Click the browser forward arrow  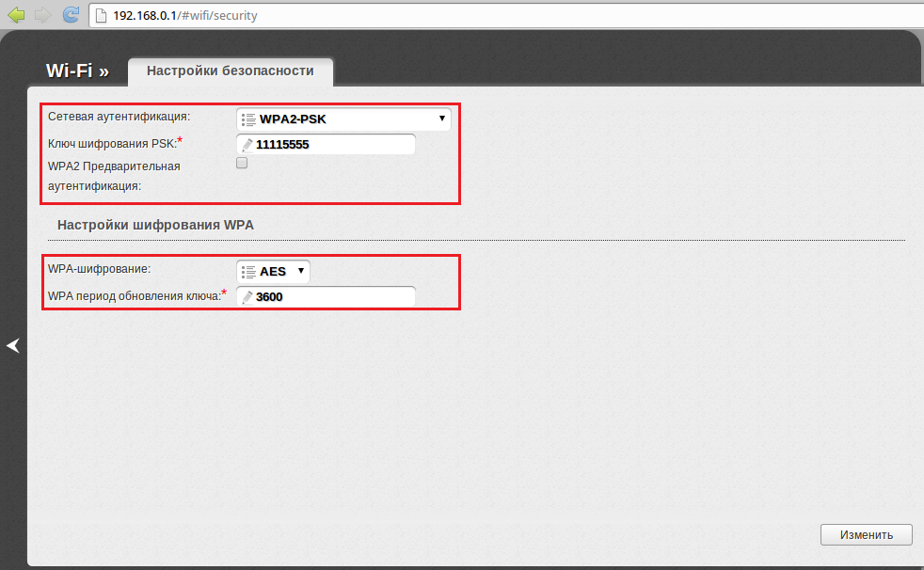tap(42, 14)
